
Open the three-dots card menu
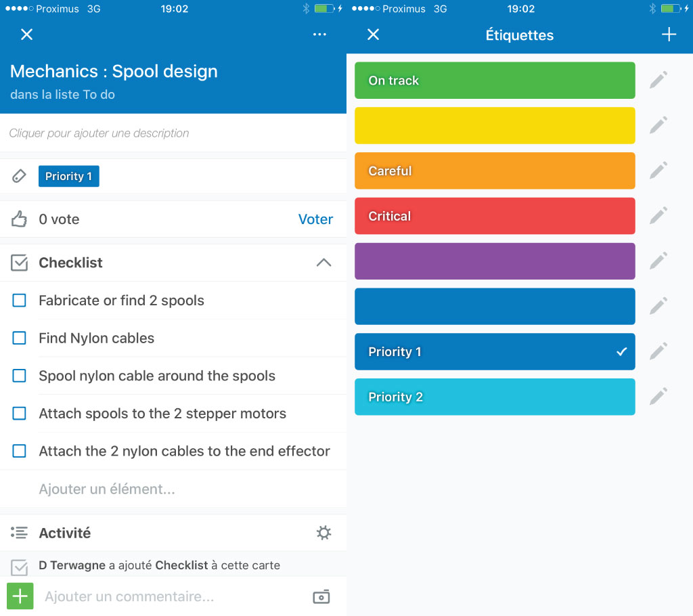(x=319, y=35)
